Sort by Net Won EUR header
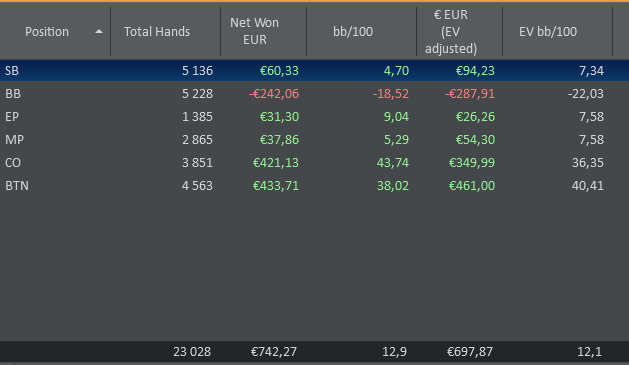 pos(254,31)
